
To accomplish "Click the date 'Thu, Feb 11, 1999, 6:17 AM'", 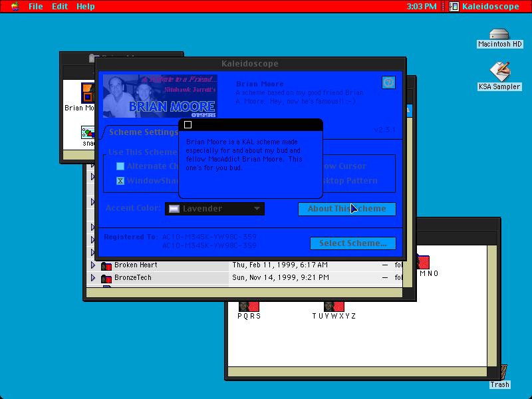I will [x=280, y=265].
